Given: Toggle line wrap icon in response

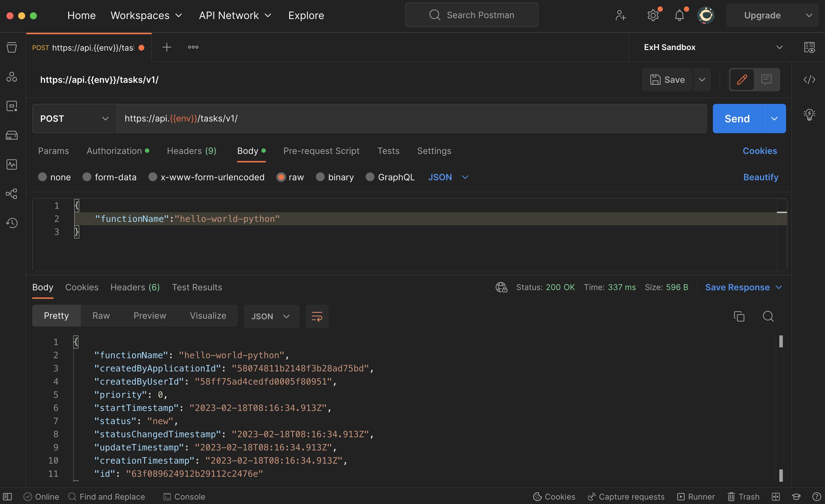Looking at the screenshot, I should click(317, 316).
